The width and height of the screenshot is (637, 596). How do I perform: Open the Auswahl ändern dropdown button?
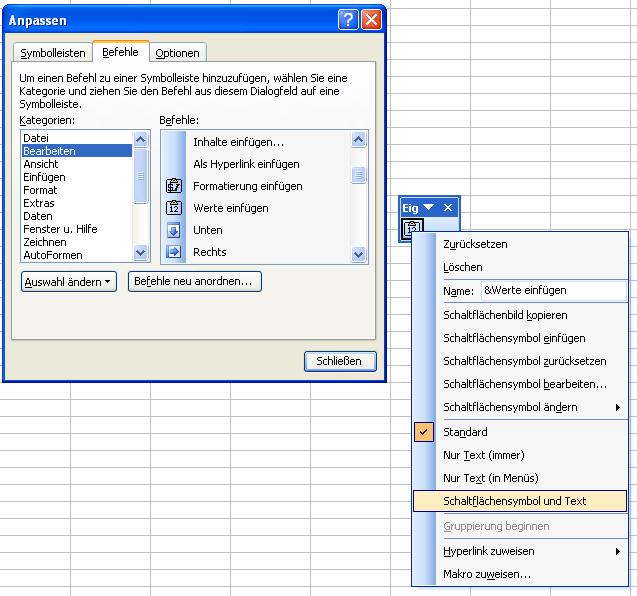click(69, 282)
